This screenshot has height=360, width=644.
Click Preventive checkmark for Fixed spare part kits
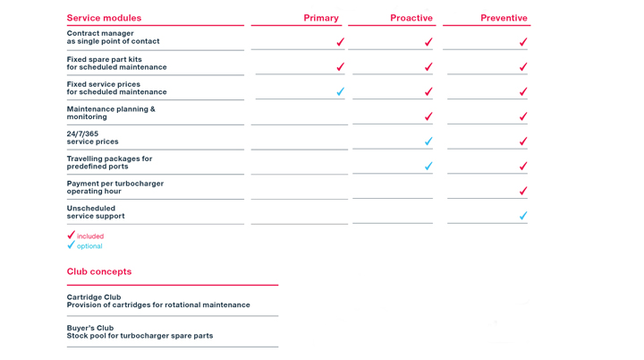523,67
